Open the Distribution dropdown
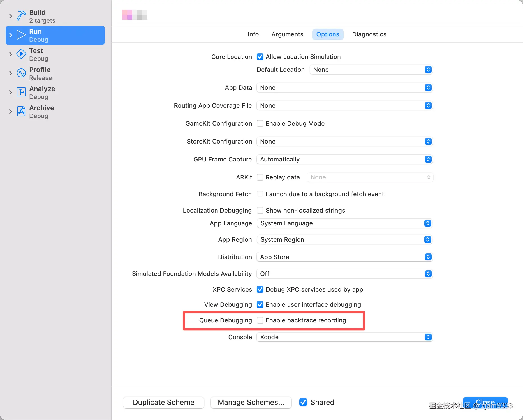The width and height of the screenshot is (523, 420). (x=344, y=257)
